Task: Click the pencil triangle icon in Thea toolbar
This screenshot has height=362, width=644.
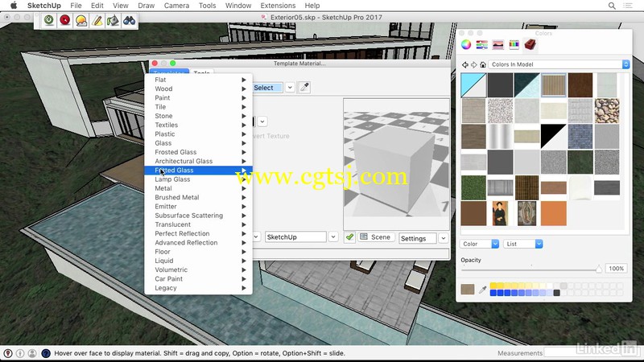Action: (97, 20)
